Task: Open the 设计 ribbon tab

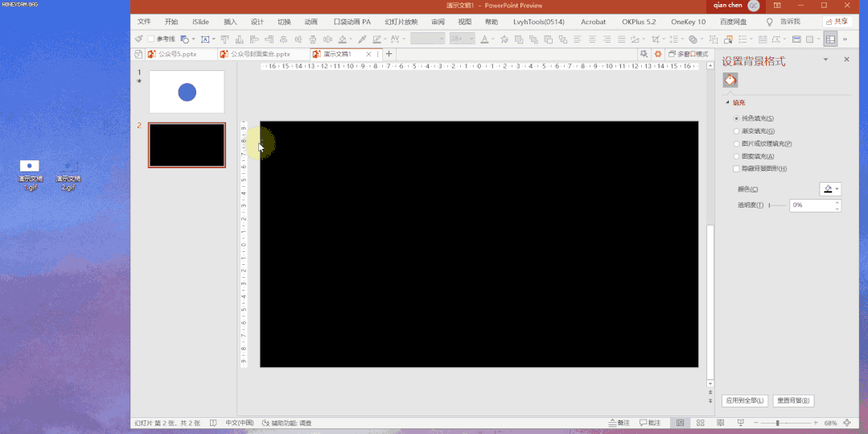Action: click(x=257, y=22)
